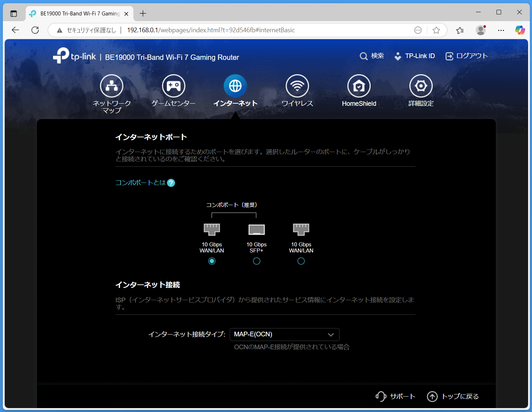Click the トップに戻る link text

[460, 396]
